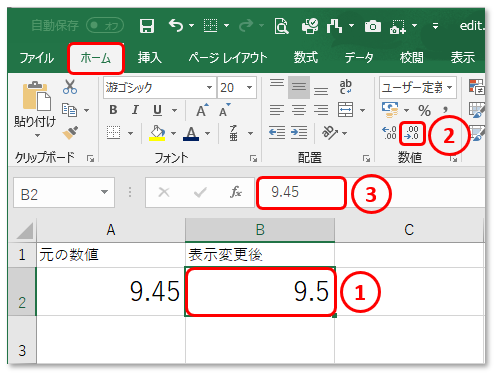Switch to the ホーム tab
The image size is (497, 375).
[x=96, y=58]
